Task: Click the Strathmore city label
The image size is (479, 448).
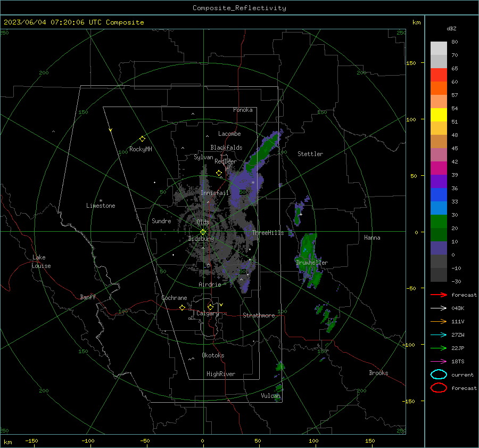Action: click(x=259, y=315)
